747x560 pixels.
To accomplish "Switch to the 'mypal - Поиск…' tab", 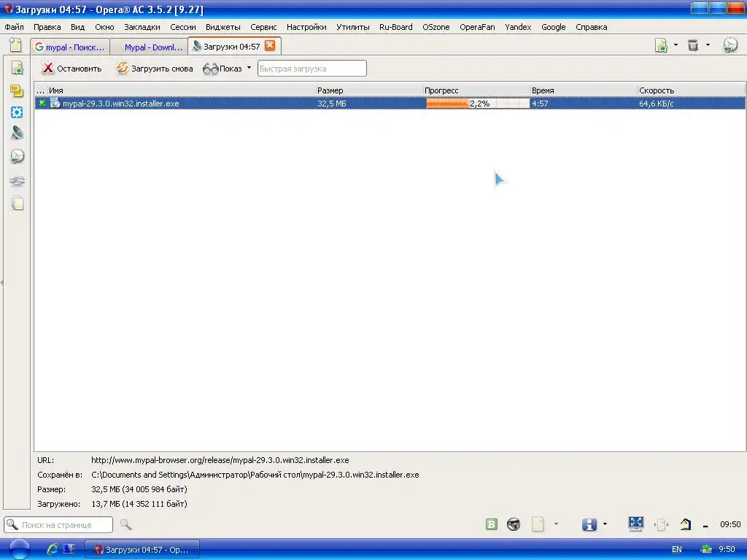I will [x=70, y=47].
